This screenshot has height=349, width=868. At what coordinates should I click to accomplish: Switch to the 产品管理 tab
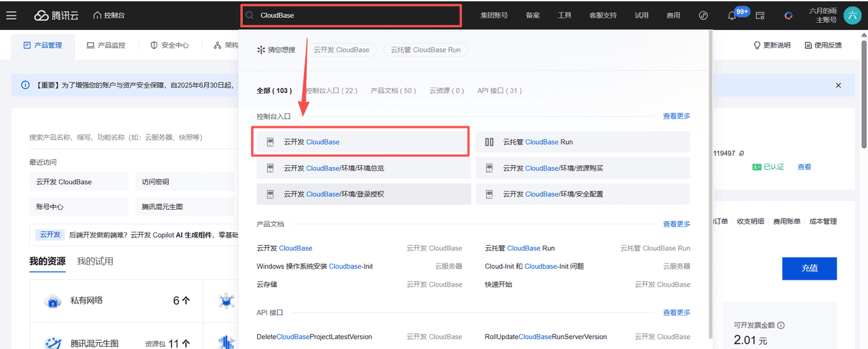coord(43,45)
